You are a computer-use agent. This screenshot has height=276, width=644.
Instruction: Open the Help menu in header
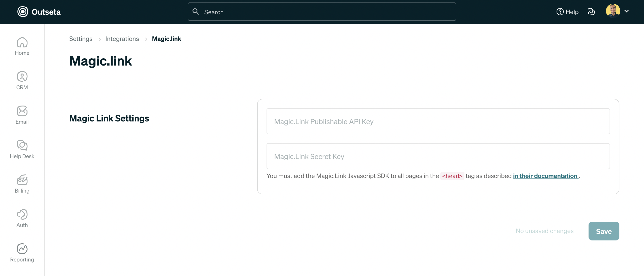[x=567, y=12]
